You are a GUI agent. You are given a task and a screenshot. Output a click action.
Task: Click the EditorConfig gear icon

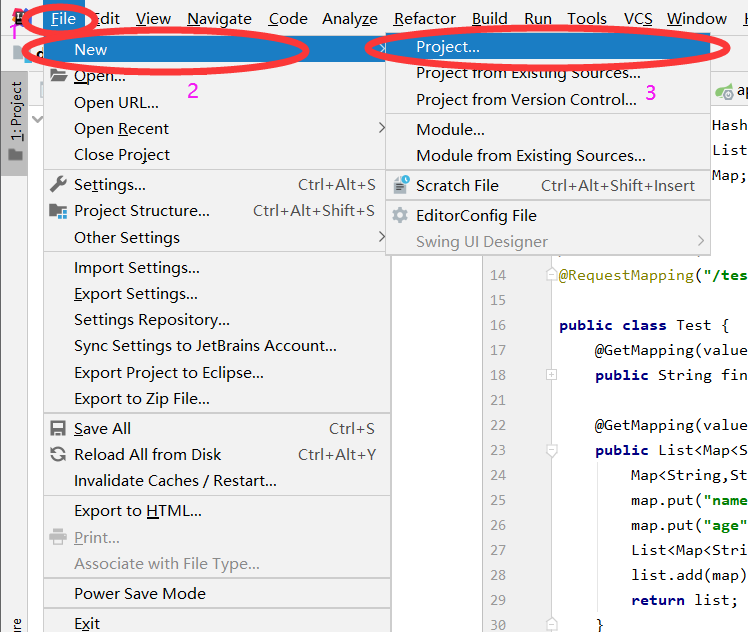(x=400, y=216)
